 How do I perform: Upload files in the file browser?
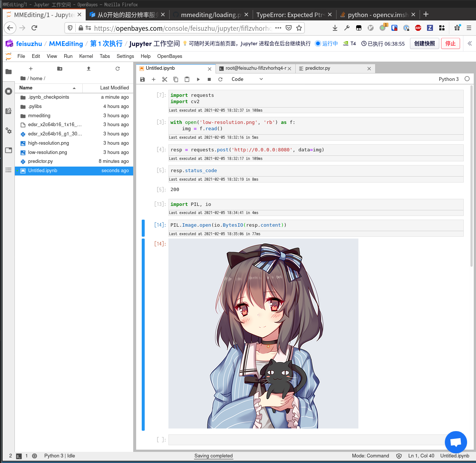coord(89,69)
